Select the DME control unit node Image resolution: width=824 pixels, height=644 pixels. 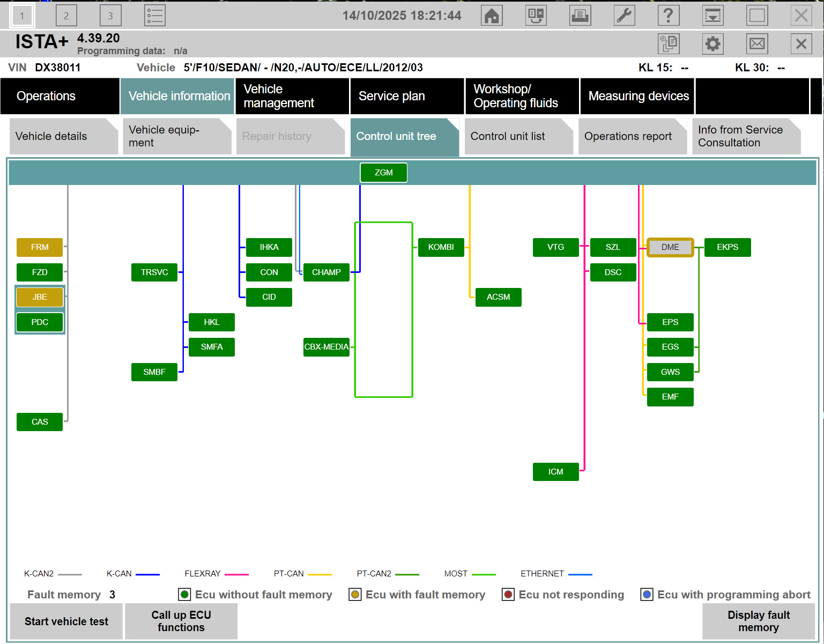coord(670,247)
